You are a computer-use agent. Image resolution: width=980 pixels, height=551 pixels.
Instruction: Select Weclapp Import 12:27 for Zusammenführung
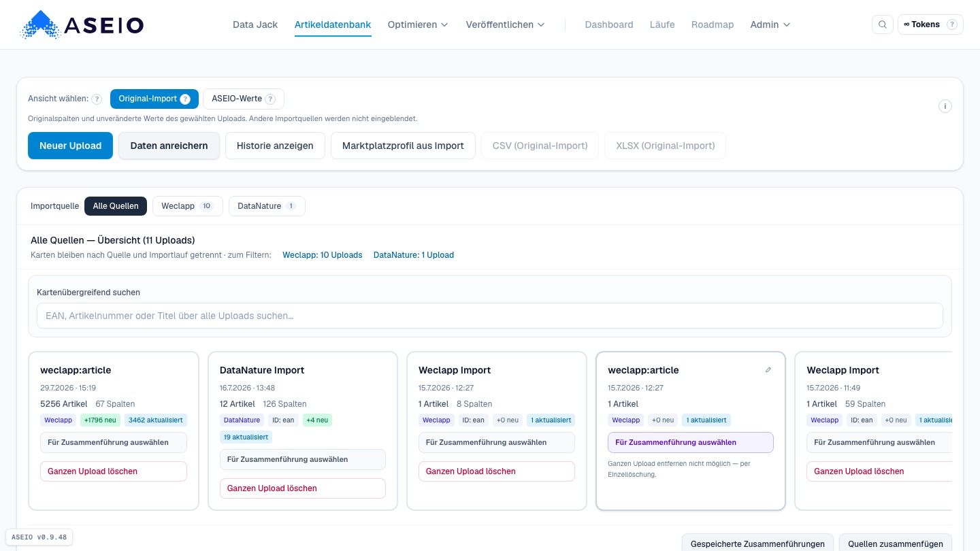tap(497, 442)
